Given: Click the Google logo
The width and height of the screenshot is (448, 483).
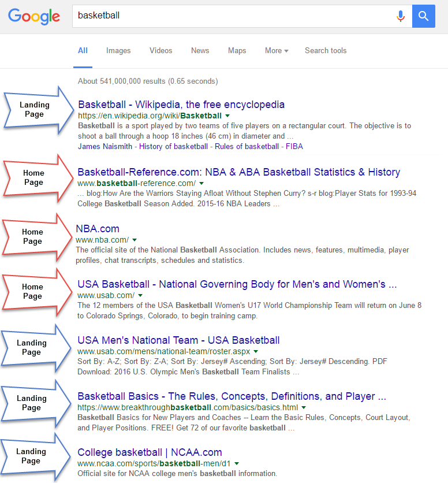Looking at the screenshot, I should click(x=34, y=16).
